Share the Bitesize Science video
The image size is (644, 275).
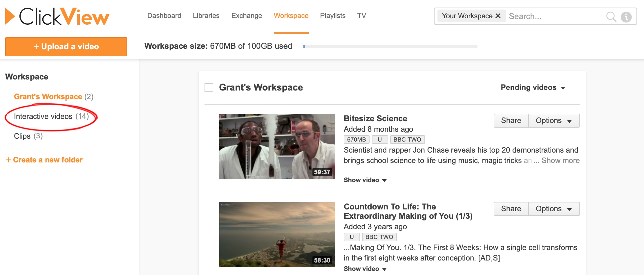(x=511, y=121)
